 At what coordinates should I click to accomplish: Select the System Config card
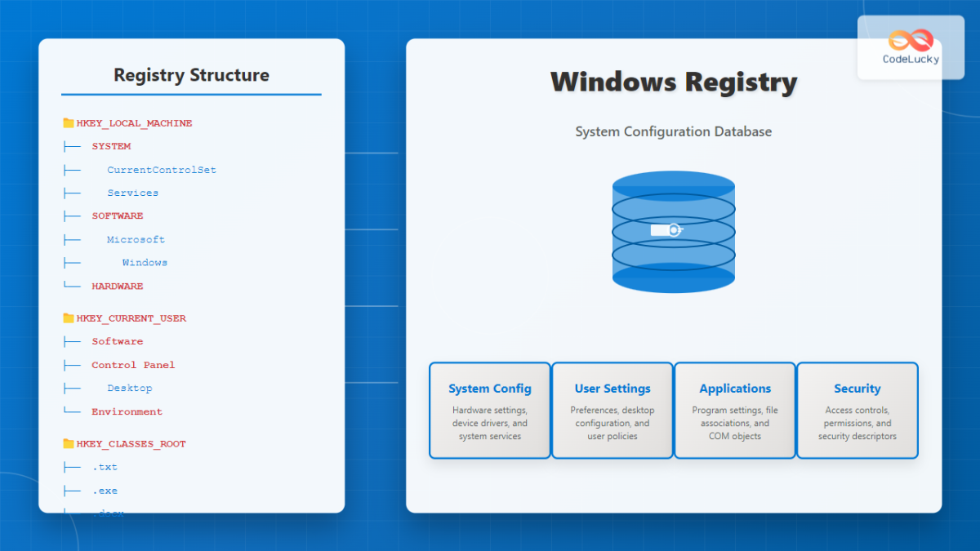tap(489, 410)
